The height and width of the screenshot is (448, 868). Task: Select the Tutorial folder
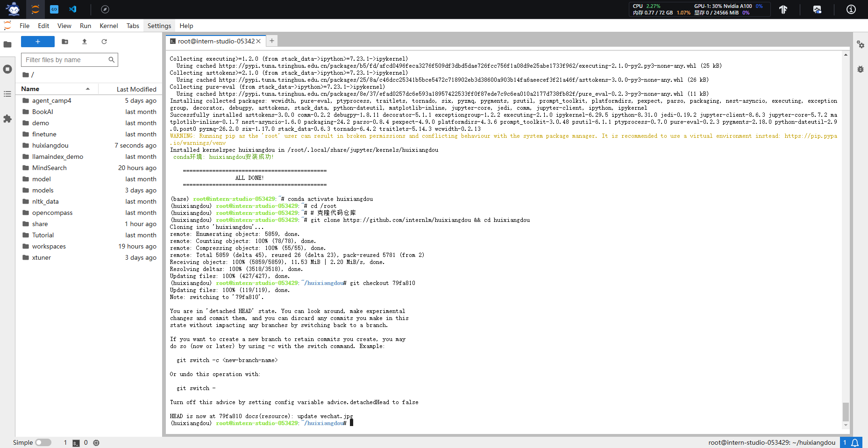pos(89,235)
